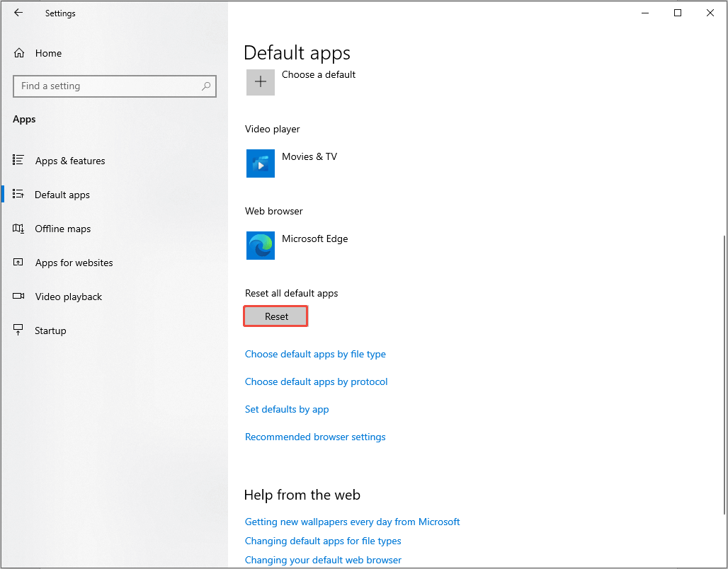This screenshot has width=728, height=569.
Task: Go to Home in the sidebar
Action: tap(48, 53)
